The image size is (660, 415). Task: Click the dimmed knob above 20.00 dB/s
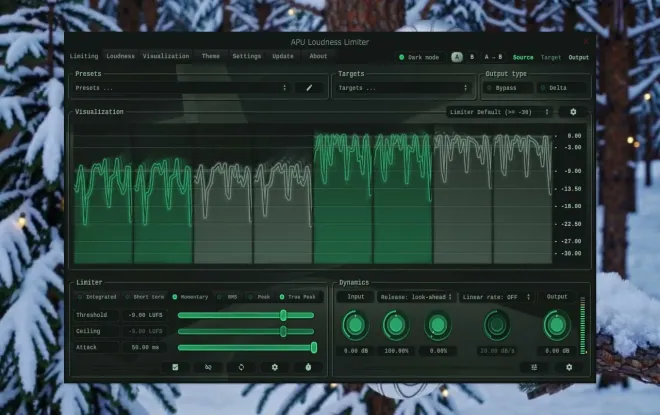click(496, 325)
